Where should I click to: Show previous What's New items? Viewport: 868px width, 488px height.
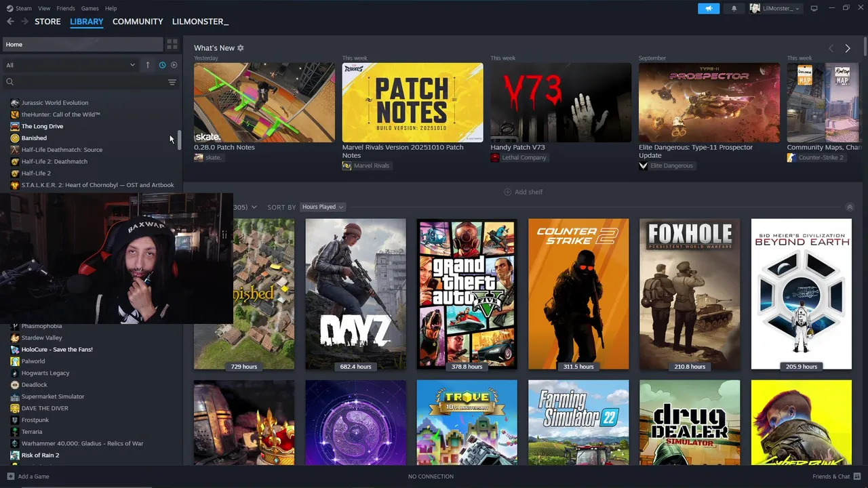coord(831,48)
